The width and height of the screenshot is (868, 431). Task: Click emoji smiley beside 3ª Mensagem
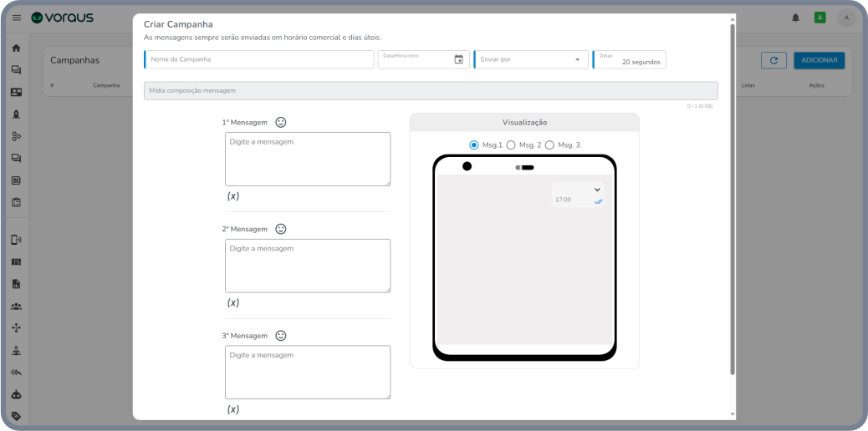(281, 336)
